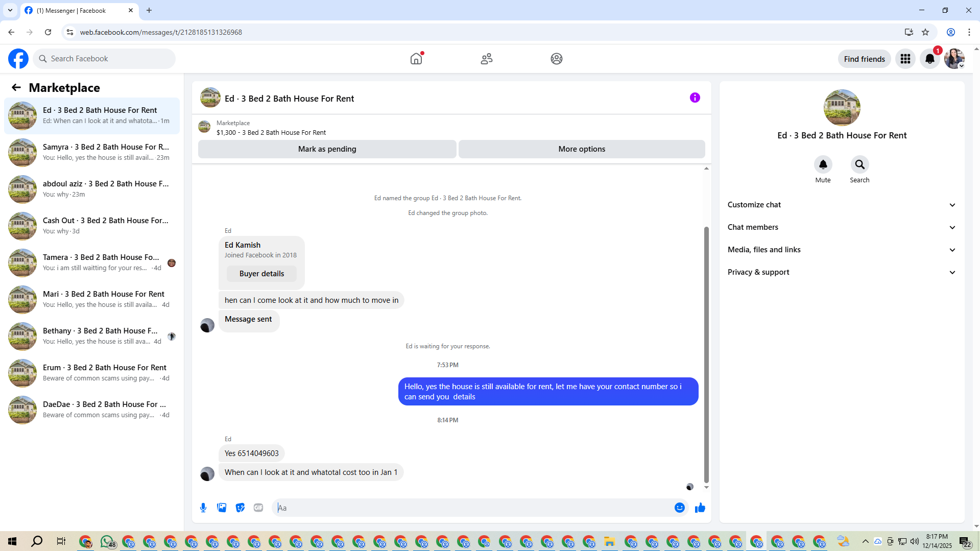Expand Privacy & support section
This screenshot has width=980, height=551.
coord(842,272)
